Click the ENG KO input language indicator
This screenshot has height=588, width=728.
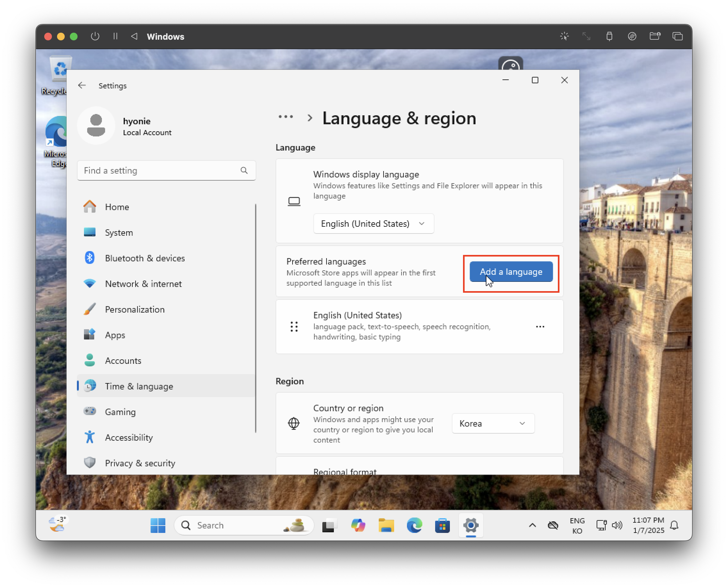[577, 525]
